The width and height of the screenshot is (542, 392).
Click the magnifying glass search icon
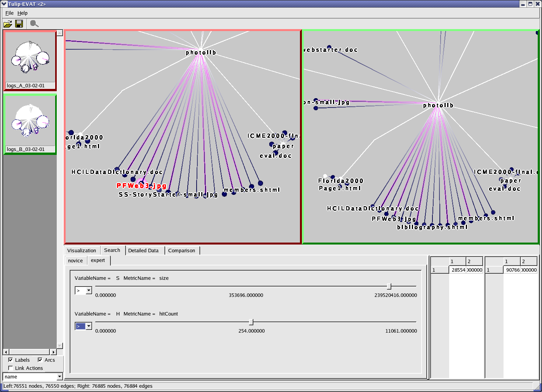(x=34, y=24)
